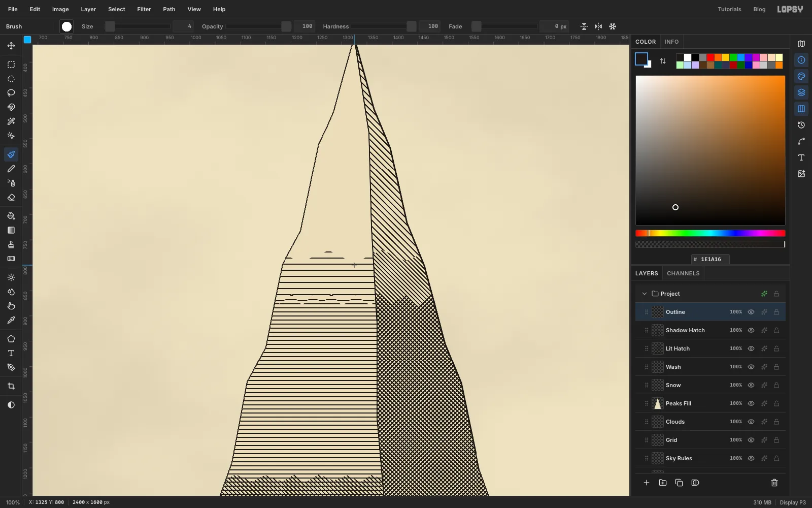Delete layer using the trash icon

tap(774, 483)
